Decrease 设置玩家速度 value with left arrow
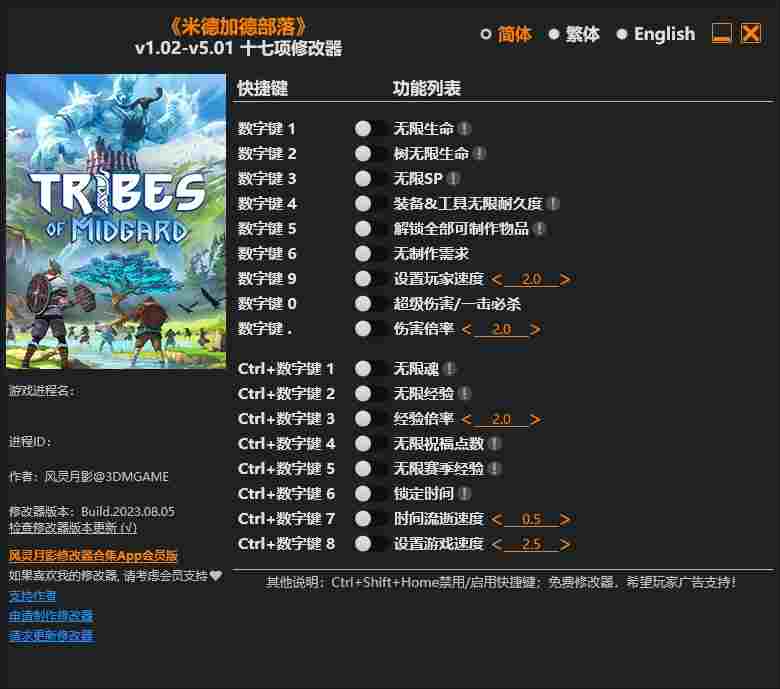The width and height of the screenshot is (780, 689). coord(496,280)
